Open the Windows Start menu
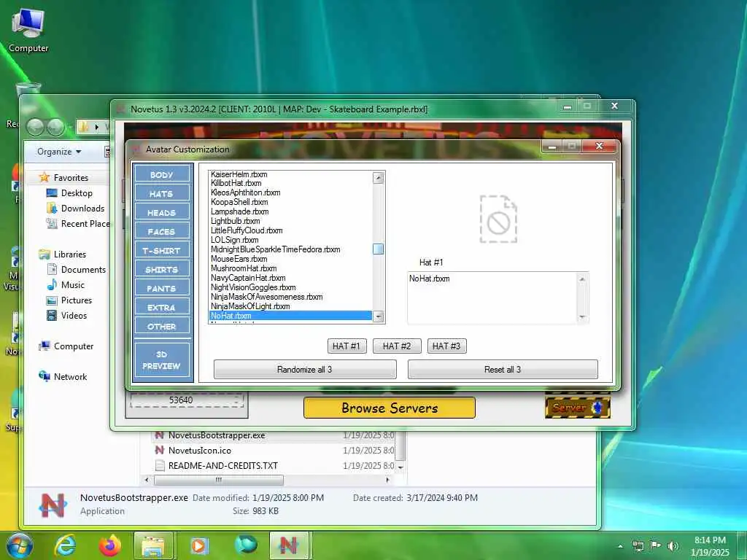747x560 pixels. click(x=19, y=545)
